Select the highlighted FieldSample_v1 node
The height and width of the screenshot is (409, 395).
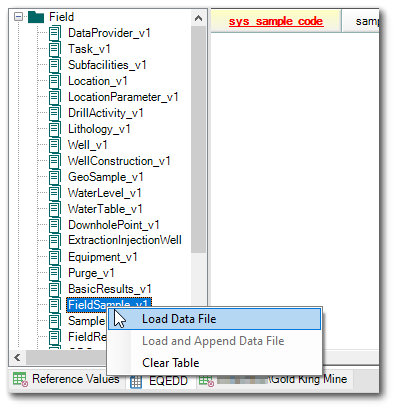(109, 304)
